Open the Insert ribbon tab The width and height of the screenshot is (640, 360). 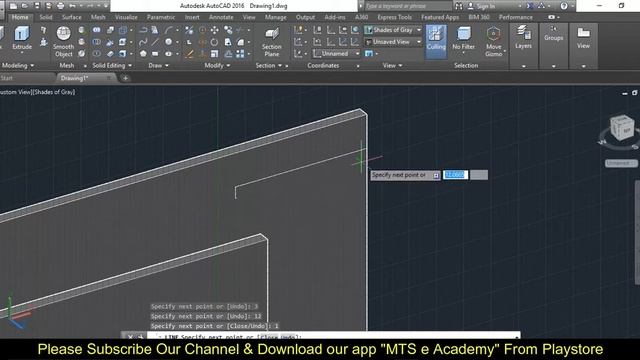click(x=192, y=17)
